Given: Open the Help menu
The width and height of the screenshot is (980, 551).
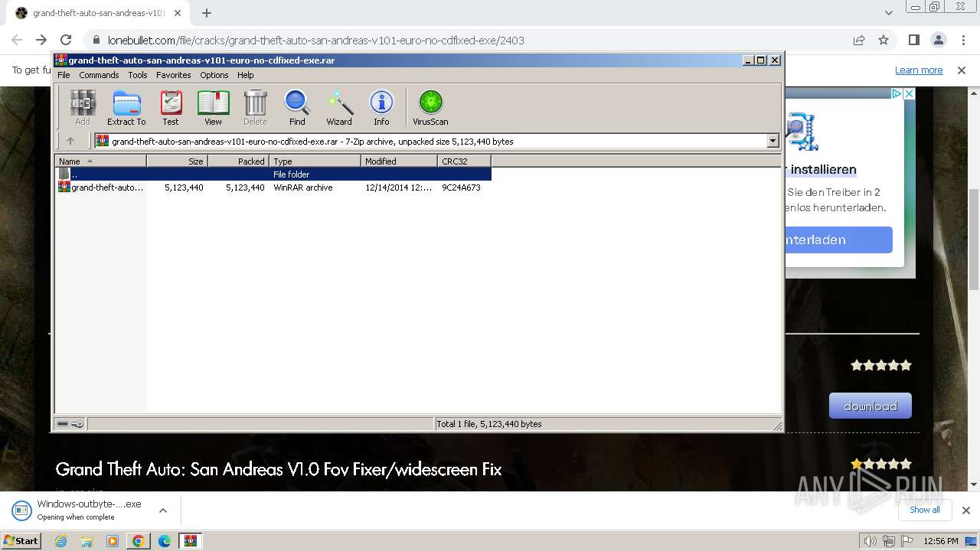Looking at the screenshot, I should pyautogui.click(x=245, y=75).
